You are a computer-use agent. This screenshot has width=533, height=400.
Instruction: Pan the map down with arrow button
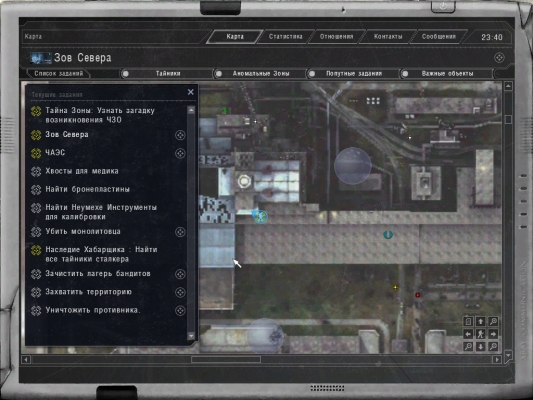[x=481, y=347]
